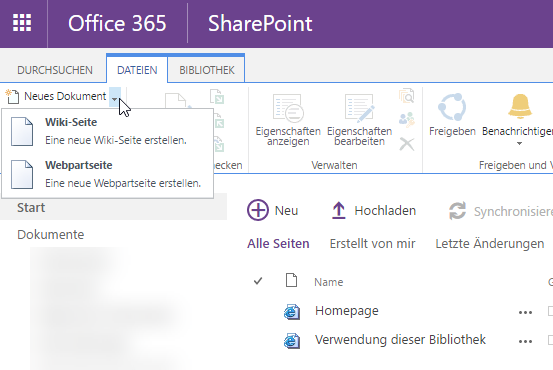Screen dimensions: 553x370
Task: Select the Alle Seiten view
Action: click(278, 244)
